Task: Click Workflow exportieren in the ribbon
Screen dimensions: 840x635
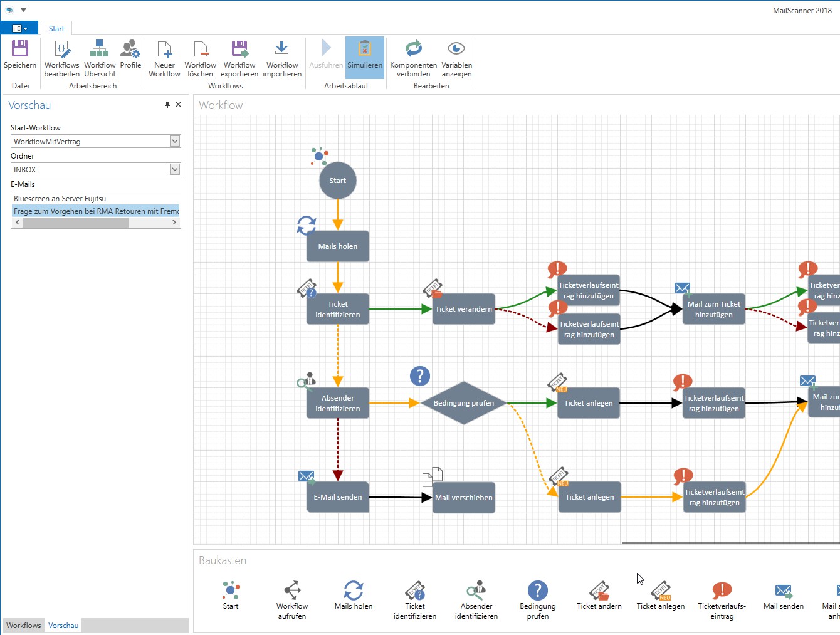Action: point(239,50)
